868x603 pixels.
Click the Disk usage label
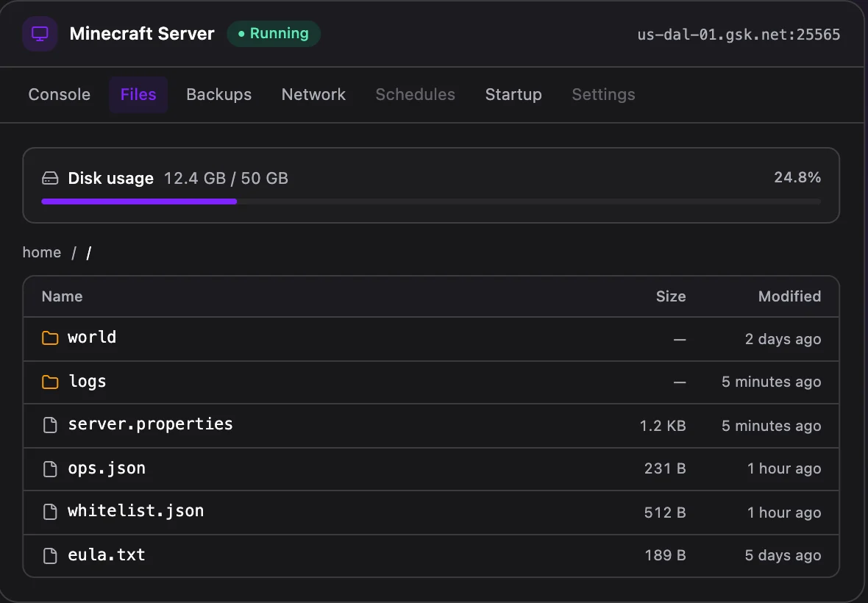111,178
